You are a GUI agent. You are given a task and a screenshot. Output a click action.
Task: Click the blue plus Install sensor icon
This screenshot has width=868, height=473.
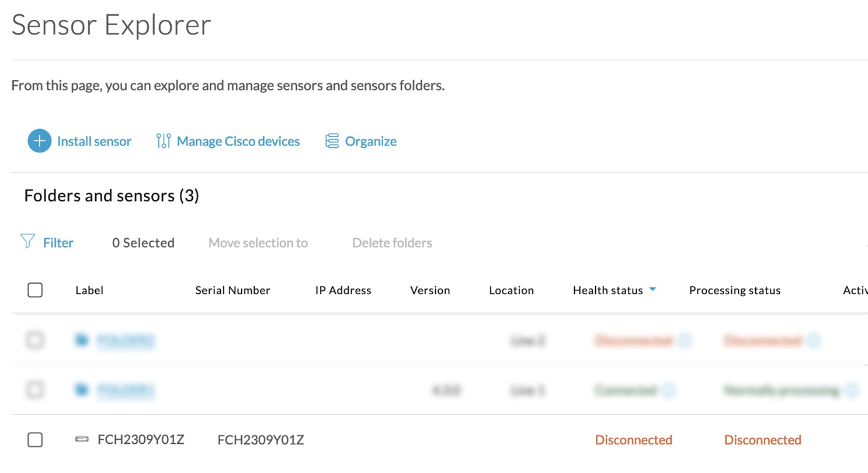point(39,141)
